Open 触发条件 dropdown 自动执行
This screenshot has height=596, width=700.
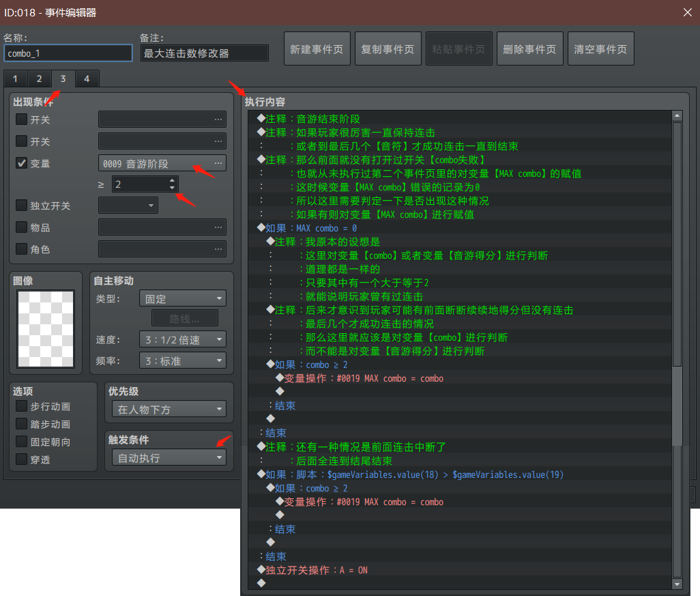click(x=169, y=457)
